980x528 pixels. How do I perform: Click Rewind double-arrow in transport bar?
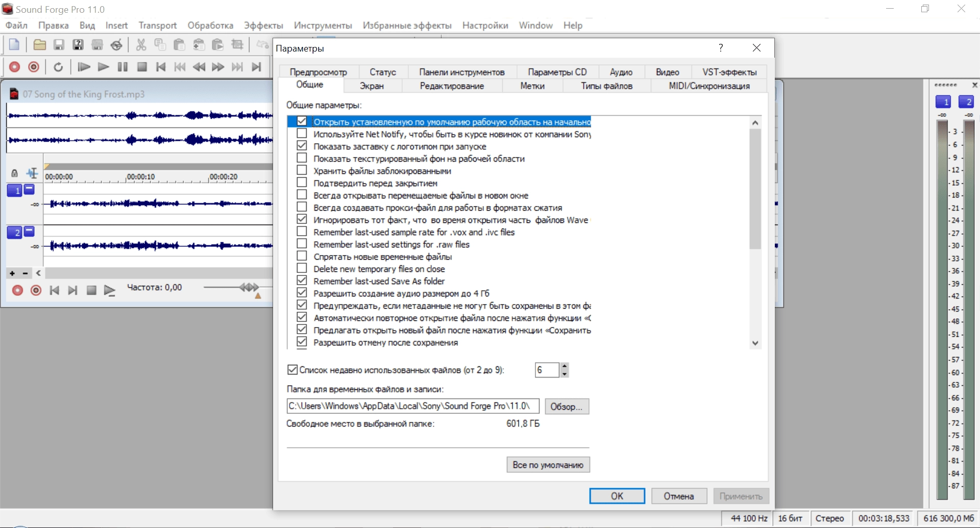tap(199, 67)
